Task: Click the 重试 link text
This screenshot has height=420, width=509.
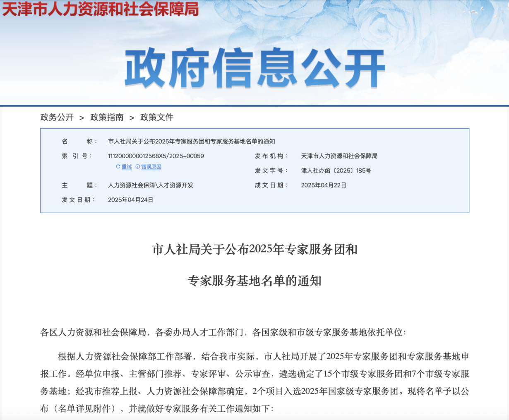Action: (x=127, y=167)
